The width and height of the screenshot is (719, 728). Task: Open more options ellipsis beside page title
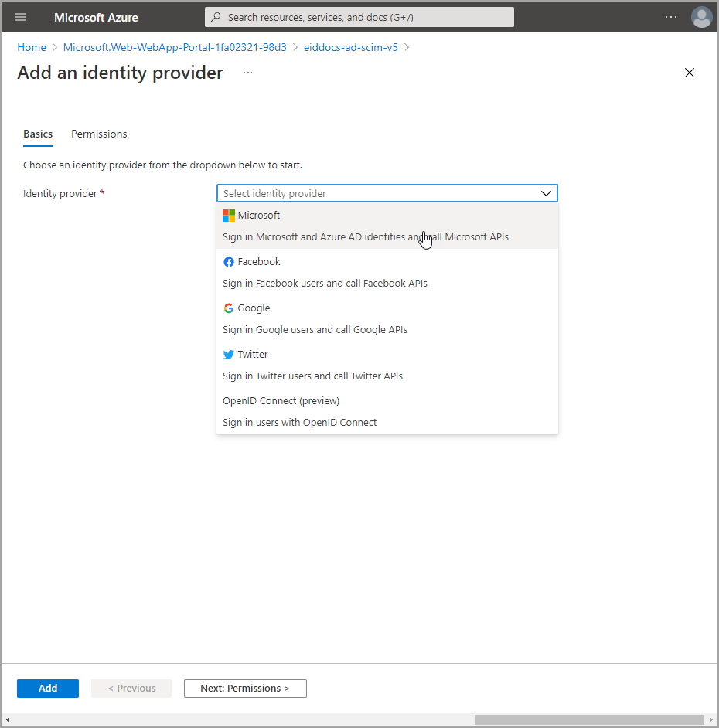248,73
